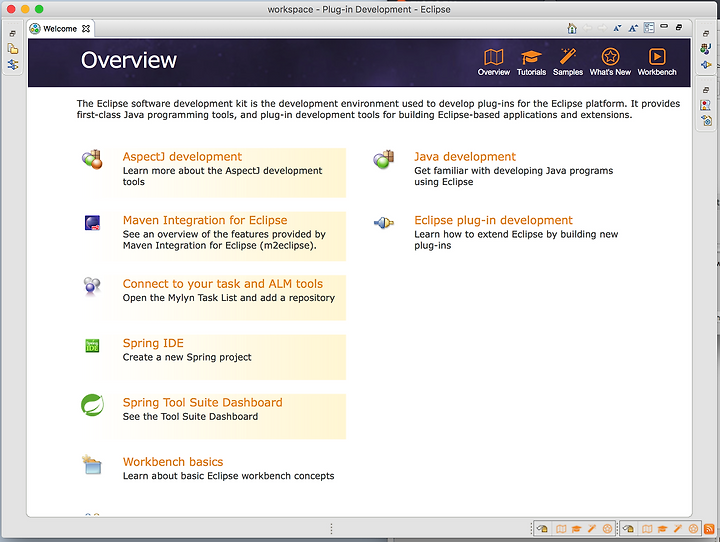Viewport: 720px width, 542px height.
Task: Click tutorials cap icon in left status group
Action: 576,529
